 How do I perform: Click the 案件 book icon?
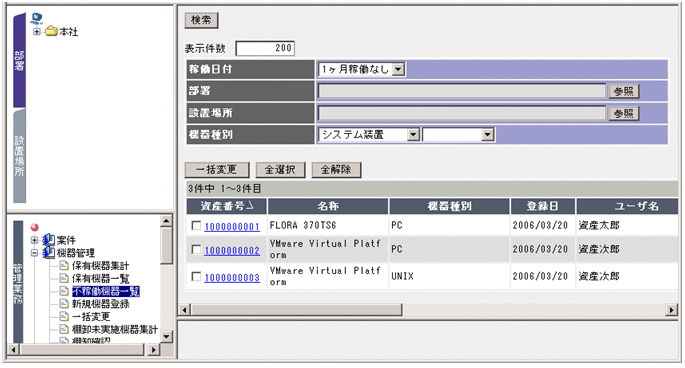click(x=48, y=240)
